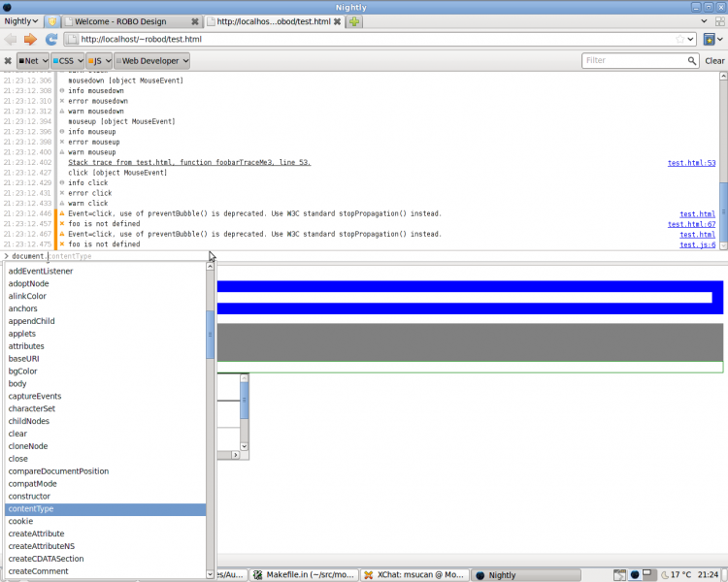Select compatMode from autocomplete list
728x582 pixels.
coord(106,484)
